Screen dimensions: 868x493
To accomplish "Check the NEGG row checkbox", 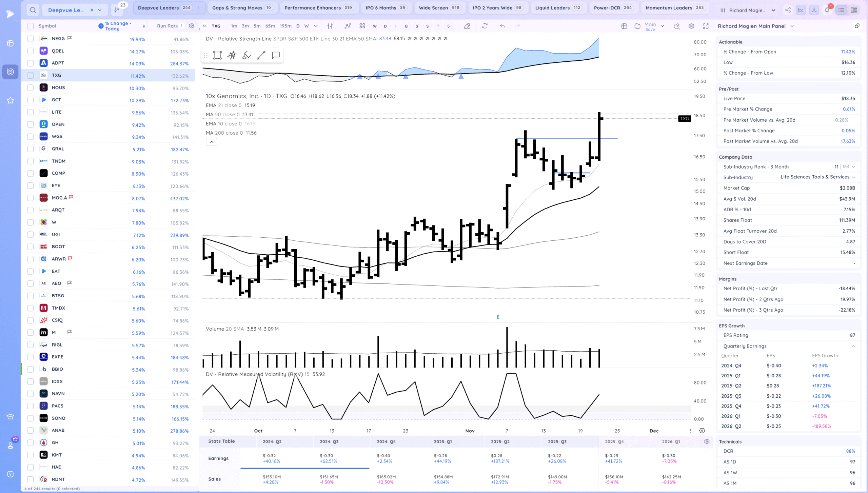I will 31,39.
